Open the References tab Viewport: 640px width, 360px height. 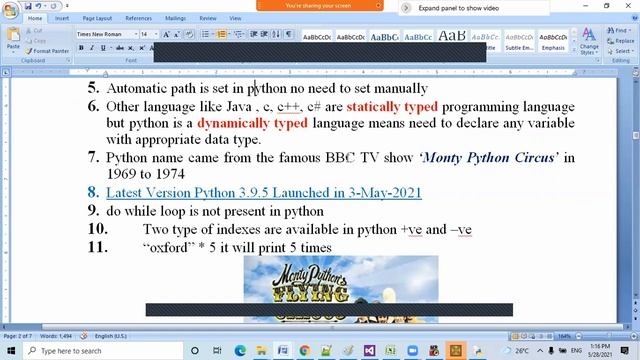tap(138, 18)
